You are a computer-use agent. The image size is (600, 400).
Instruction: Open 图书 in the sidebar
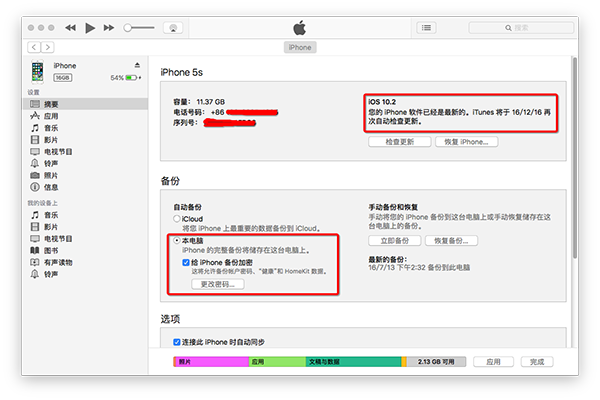pyautogui.click(x=85, y=250)
